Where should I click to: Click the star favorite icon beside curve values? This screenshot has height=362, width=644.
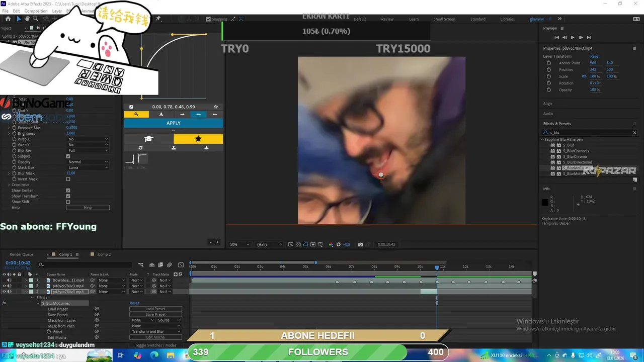coord(216,107)
